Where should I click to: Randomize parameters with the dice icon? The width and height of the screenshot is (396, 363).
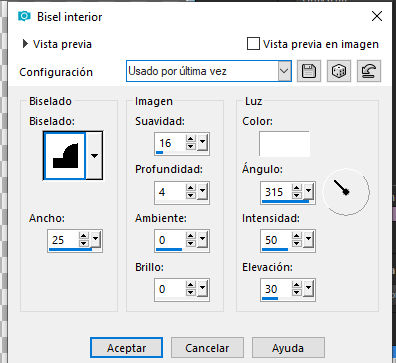339,71
